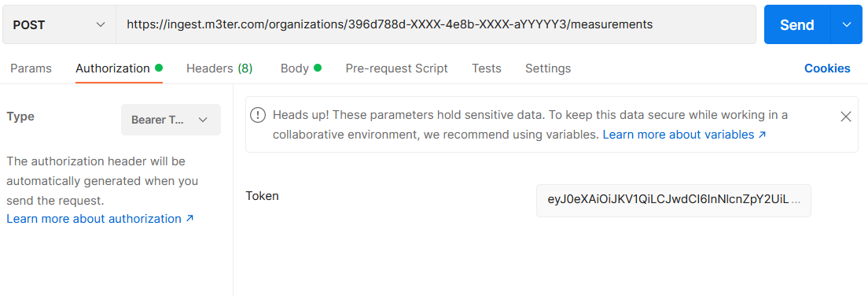Screen dimensions: 868x296
Task: Expand the POST method dropdown
Action: click(59, 24)
